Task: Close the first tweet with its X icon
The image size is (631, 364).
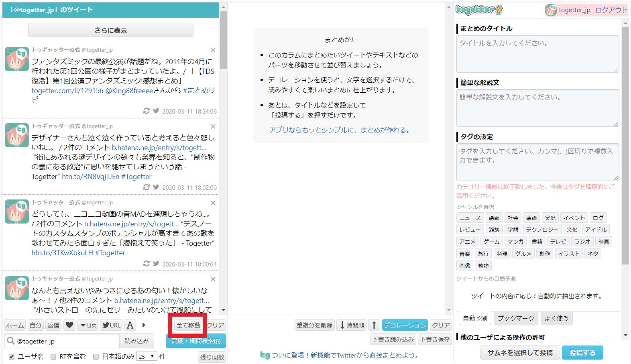Action: coord(213,50)
